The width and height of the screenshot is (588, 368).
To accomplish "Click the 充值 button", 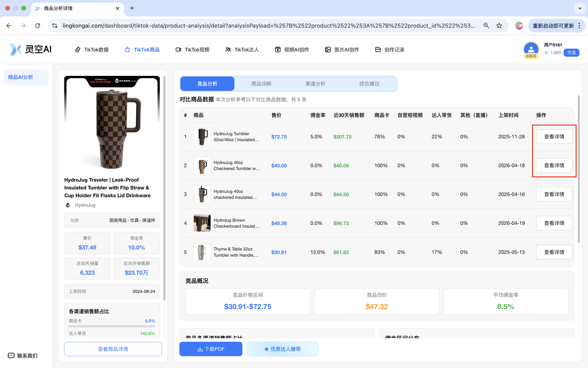I will [571, 53].
